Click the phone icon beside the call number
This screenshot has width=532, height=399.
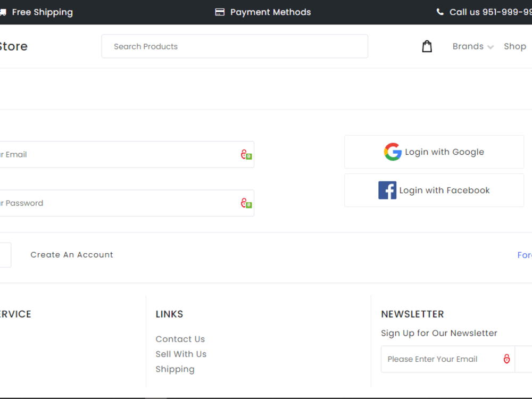pos(440,11)
